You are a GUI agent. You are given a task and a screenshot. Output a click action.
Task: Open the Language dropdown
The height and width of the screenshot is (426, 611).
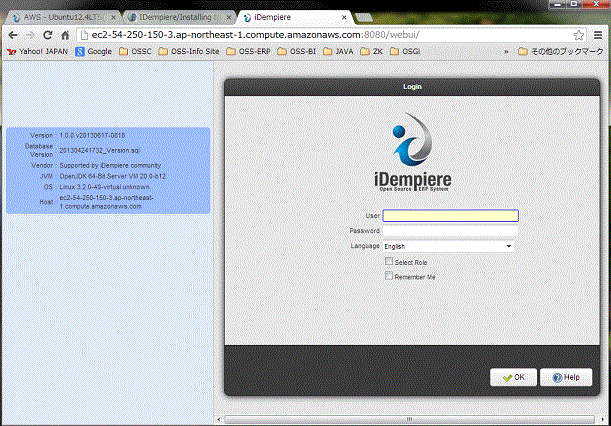pyautogui.click(x=448, y=246)
